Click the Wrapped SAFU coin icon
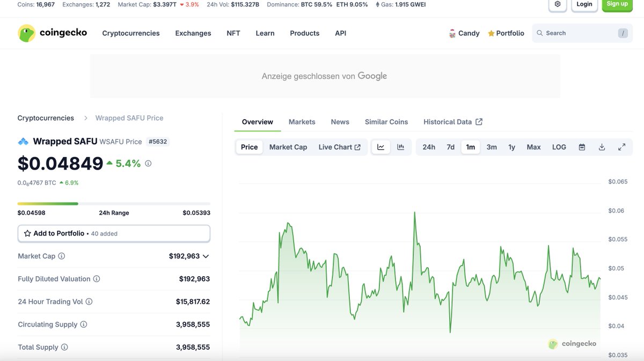Screen dimensions: 644x361 (23, 142)
